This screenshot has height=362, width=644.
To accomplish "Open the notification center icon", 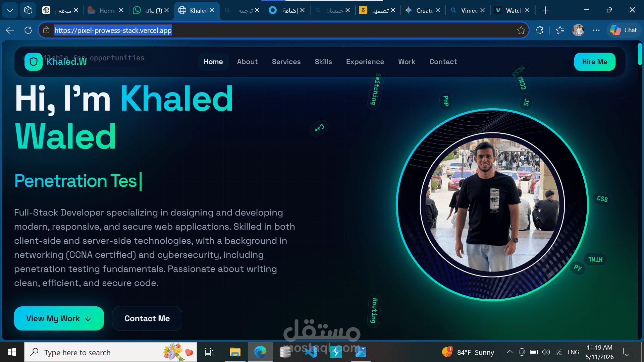I will [x=627, y=352].
